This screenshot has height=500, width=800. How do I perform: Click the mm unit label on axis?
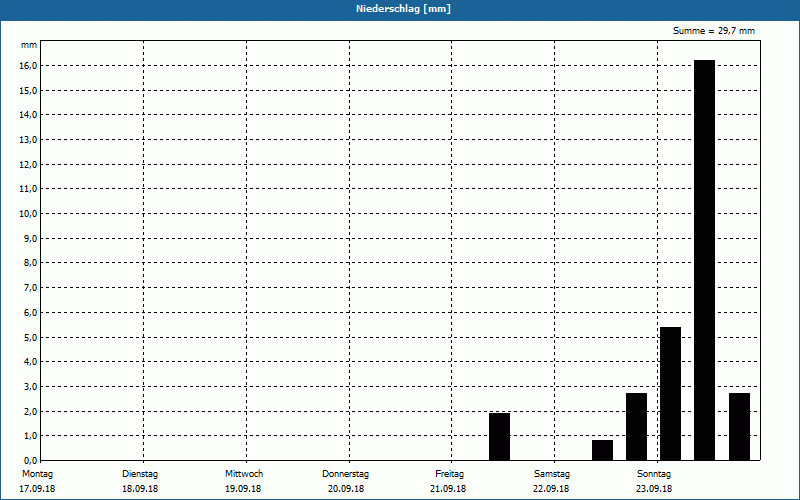point(29,45)
